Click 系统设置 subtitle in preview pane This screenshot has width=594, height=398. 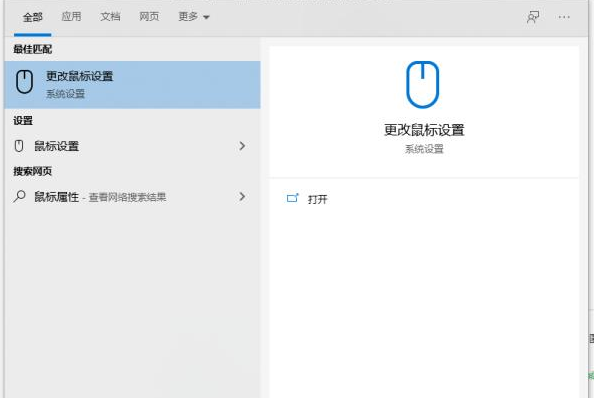(x=424, y=149)
